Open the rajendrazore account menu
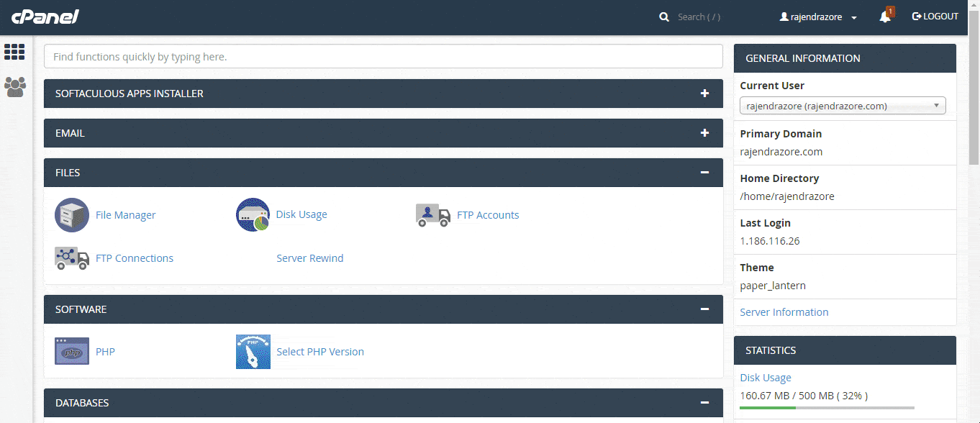Image resolution: width=980 pixels, height=423 pixels. coord(817,16)
